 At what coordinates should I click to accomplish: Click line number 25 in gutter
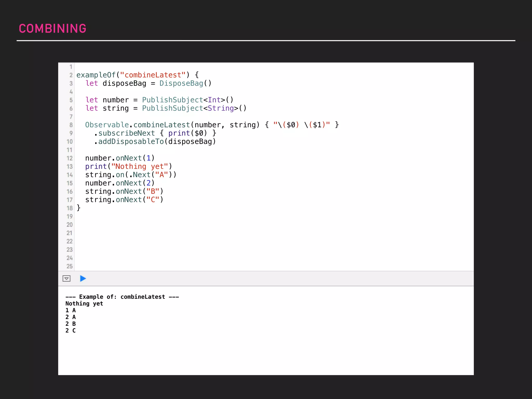[69, 266]
